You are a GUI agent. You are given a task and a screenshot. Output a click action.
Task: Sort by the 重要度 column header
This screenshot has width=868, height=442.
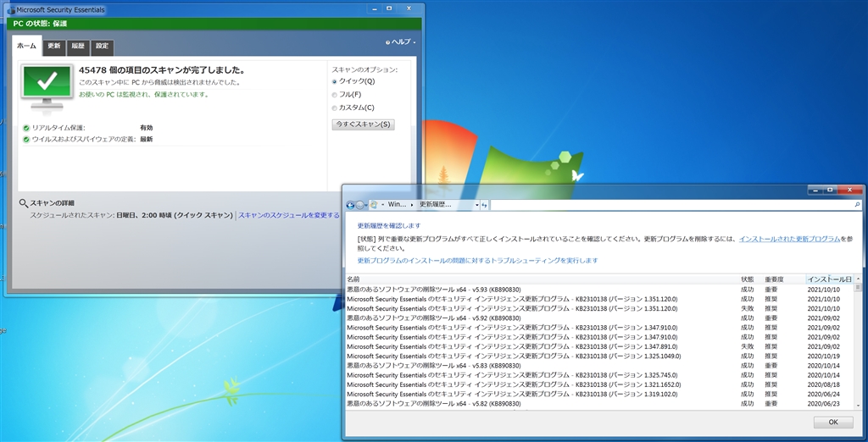pos(784,279)
